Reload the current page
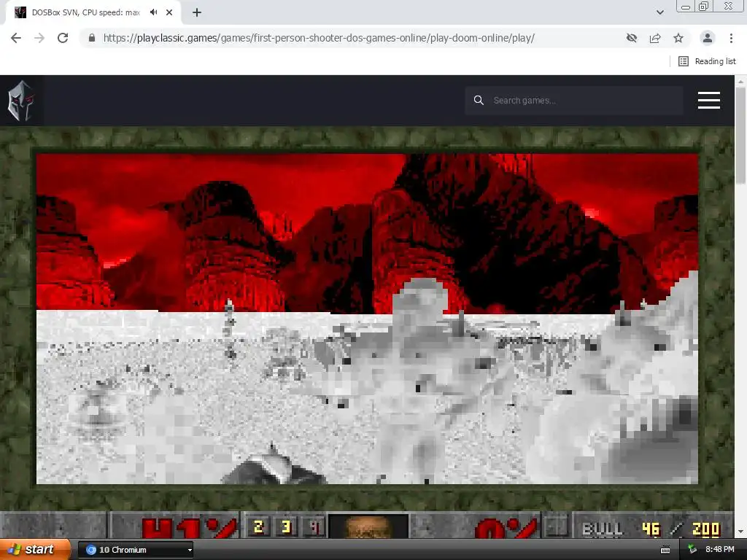 (63, 38)
